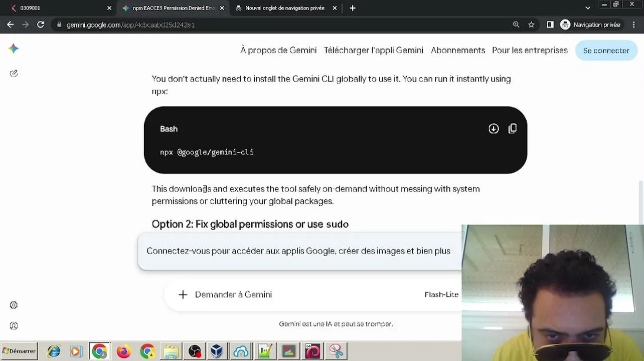Click the plus icon beside Demander à Gemini
644x361 pixels.
pyautogui.click(x=183, y=294)
